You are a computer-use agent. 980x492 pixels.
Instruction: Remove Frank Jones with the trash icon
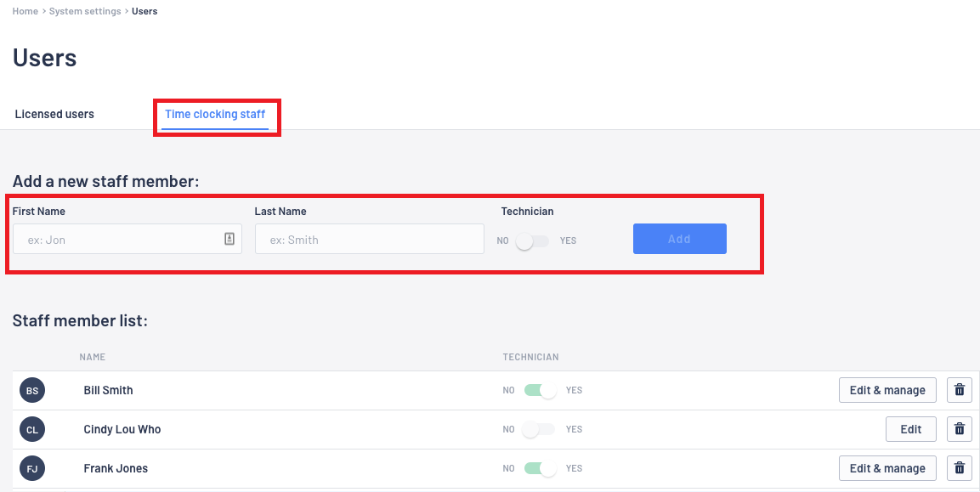click(960, 468)
